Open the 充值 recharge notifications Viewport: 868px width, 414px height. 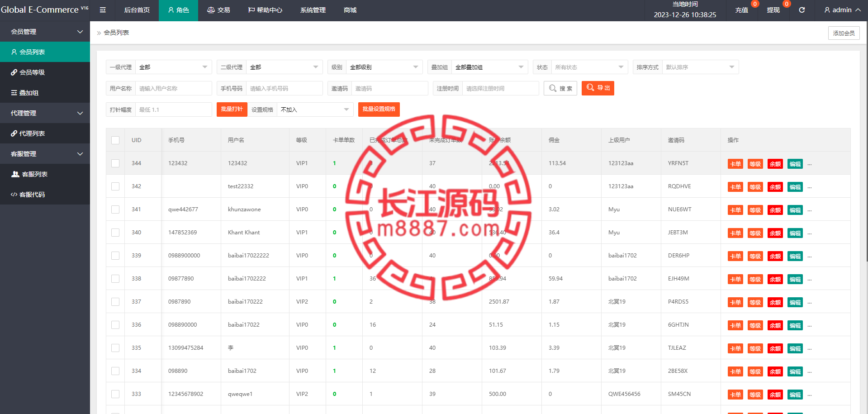coord(742,10)
